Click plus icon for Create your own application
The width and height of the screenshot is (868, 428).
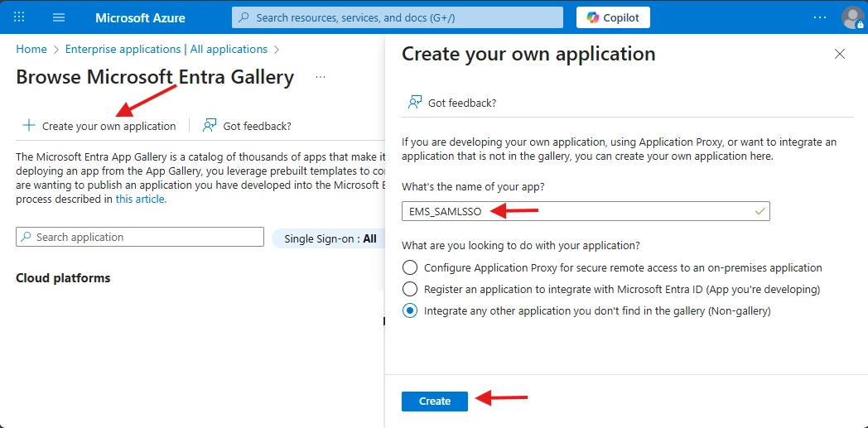[x=28, y=126]
